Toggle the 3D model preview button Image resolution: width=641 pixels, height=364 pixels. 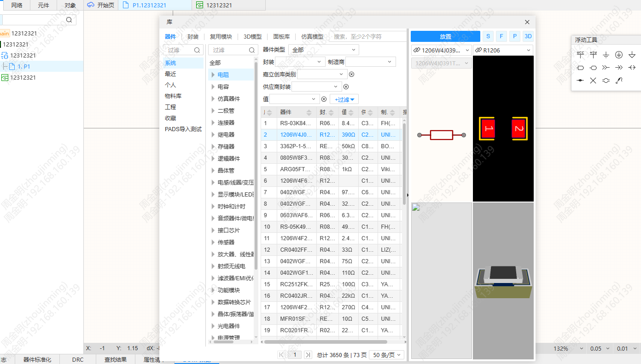click(x=528, y=36)
